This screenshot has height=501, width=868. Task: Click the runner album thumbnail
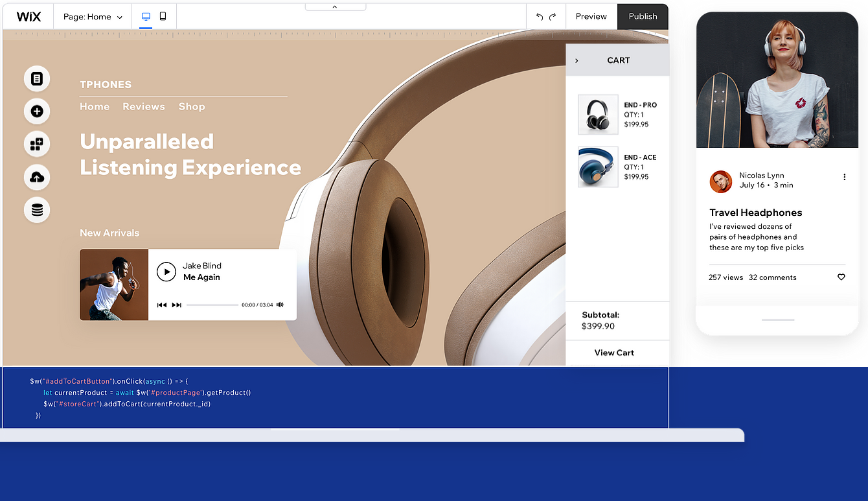[114, 285]
